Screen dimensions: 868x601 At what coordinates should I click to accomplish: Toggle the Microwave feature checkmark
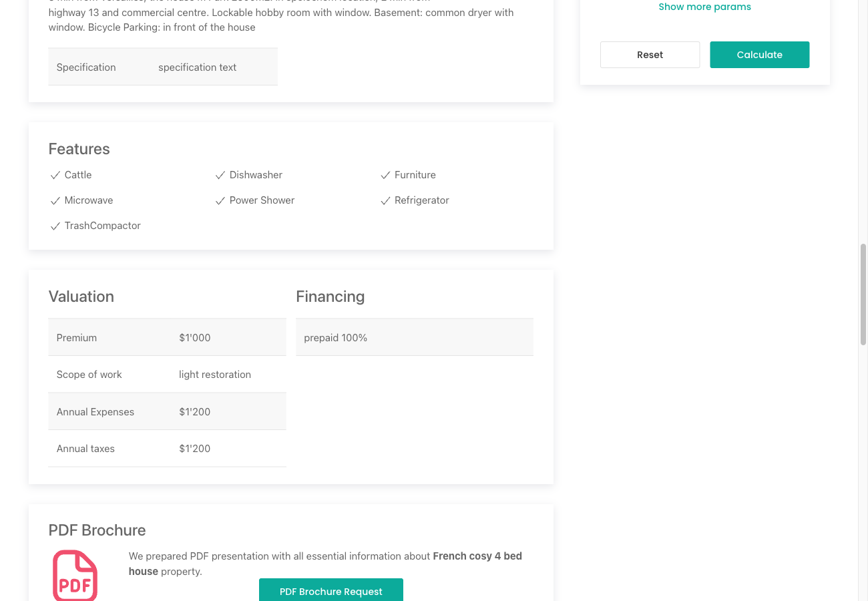(x=55, y=200)
